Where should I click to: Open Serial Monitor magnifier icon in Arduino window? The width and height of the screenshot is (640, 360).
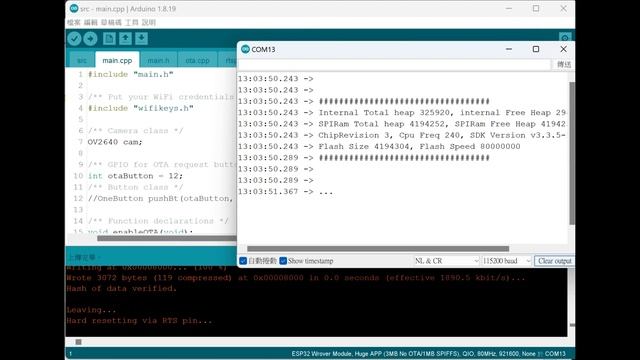pyautogui.click(x=565, y=38)
